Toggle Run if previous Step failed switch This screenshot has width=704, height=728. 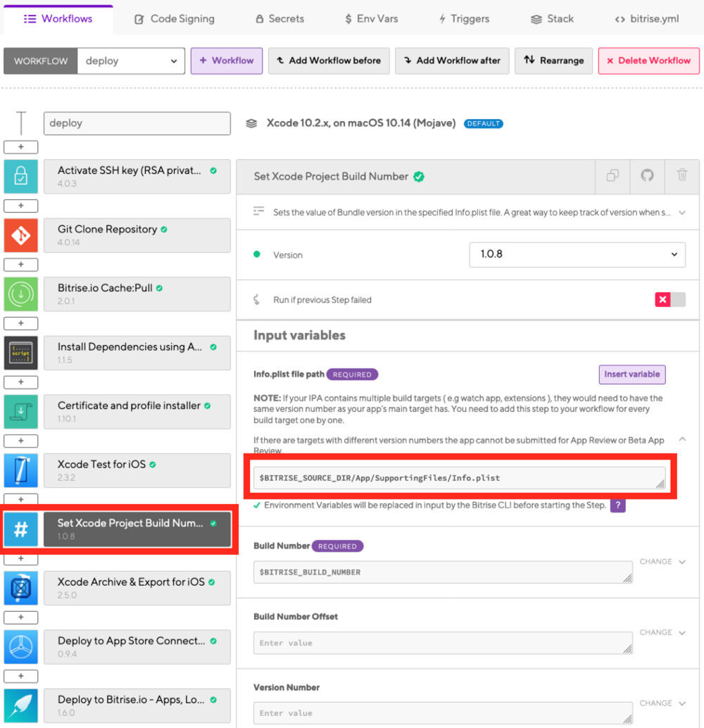pos(670,299)
